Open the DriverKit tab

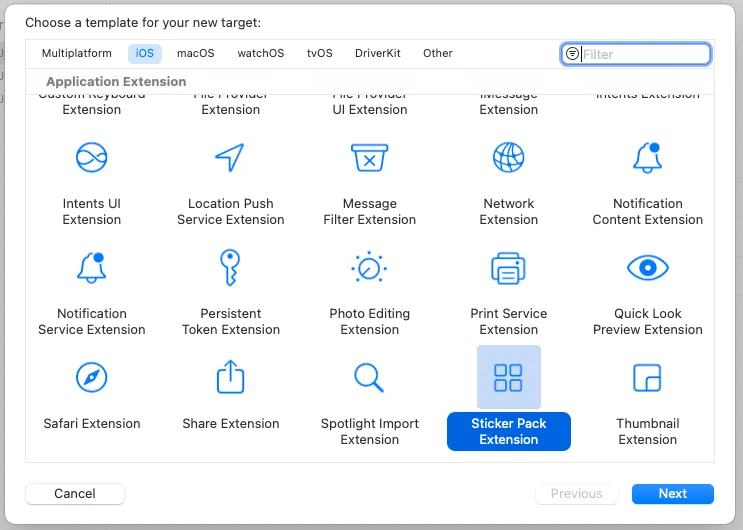pyautogui.click(x=378, y=53)
